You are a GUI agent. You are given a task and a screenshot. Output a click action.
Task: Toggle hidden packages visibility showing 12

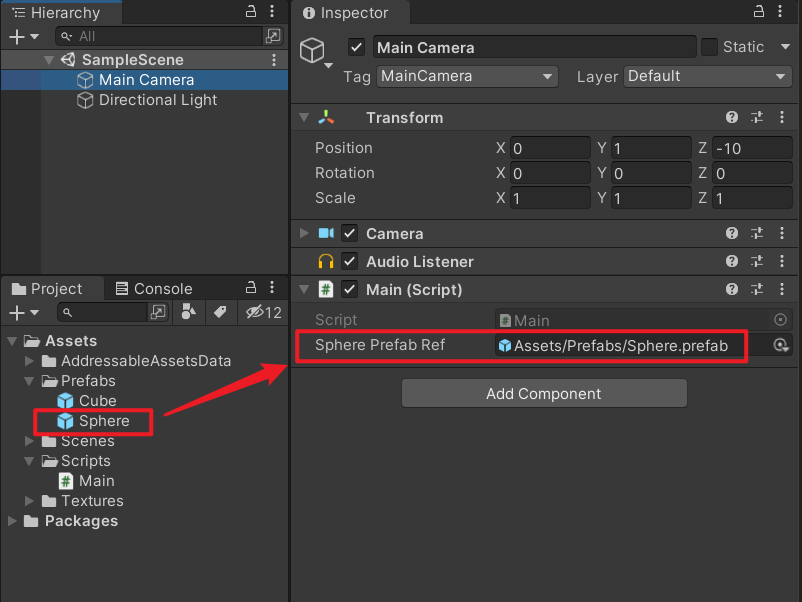point(263,313)
